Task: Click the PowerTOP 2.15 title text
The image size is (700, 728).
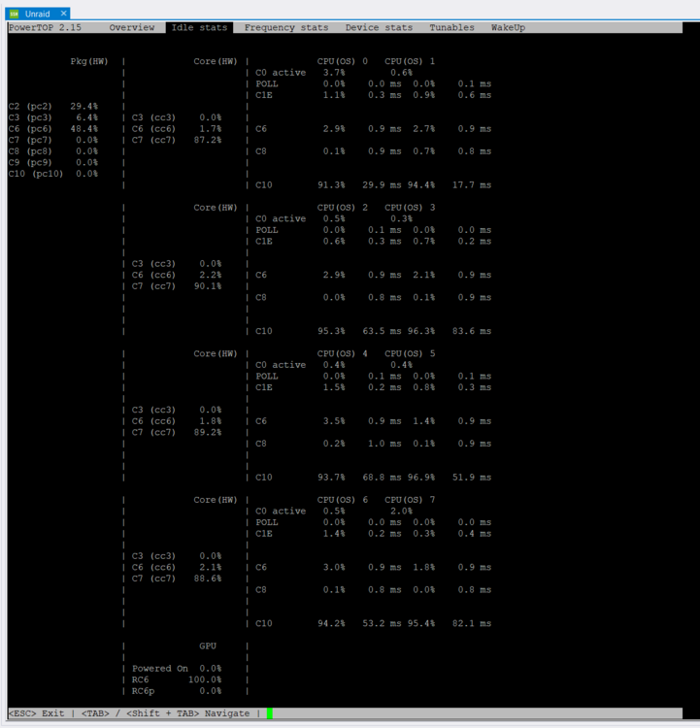Action: 45,27
